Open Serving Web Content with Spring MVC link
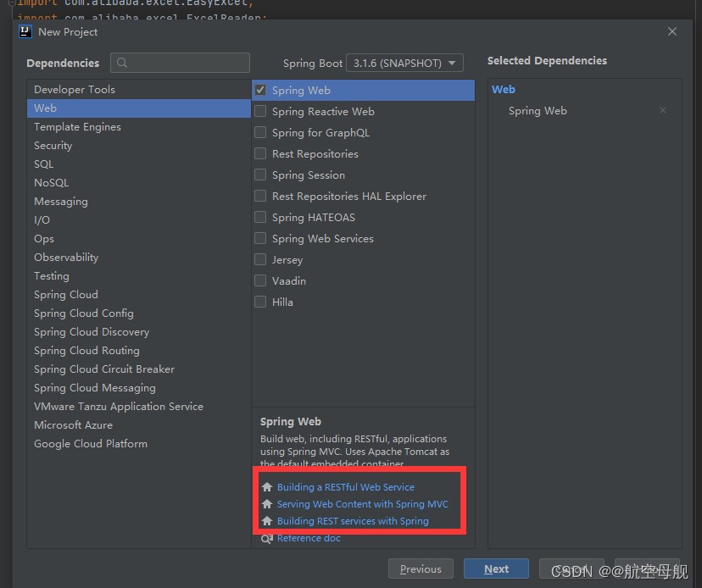 [363, 504]
